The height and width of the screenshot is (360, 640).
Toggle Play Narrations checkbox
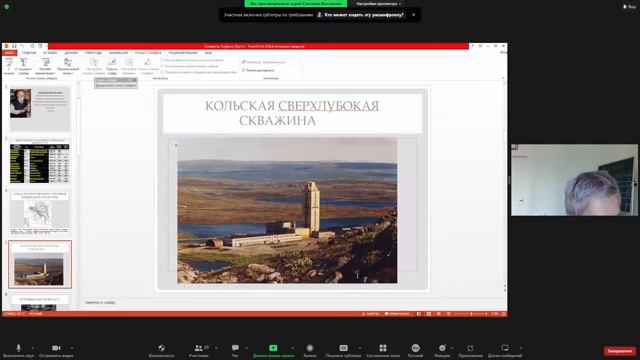click(162, 60)
